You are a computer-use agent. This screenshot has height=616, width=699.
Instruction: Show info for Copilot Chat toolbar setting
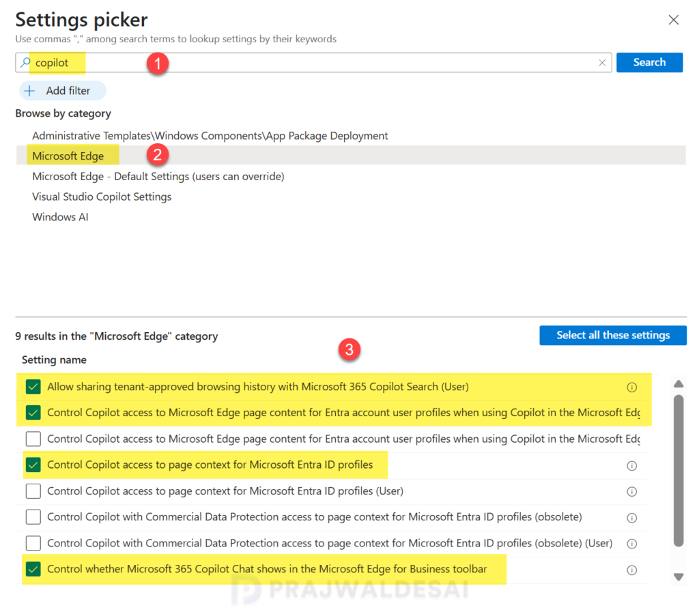[x=631, y=570]
